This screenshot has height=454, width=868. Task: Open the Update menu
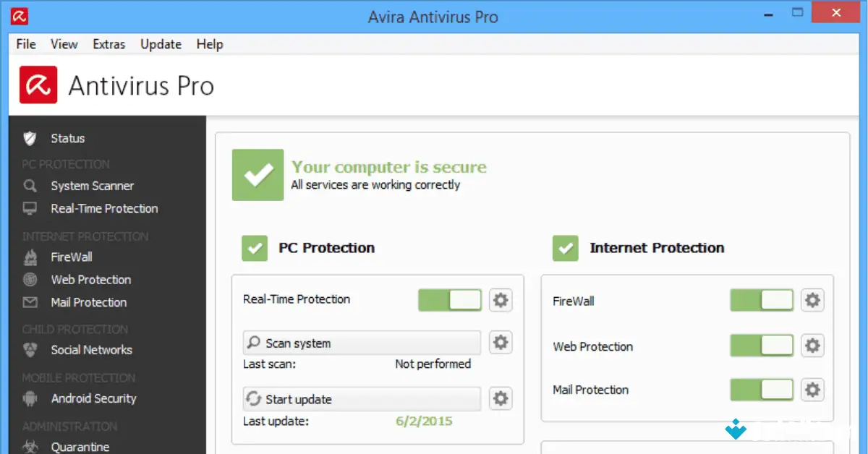coord(160,44)
